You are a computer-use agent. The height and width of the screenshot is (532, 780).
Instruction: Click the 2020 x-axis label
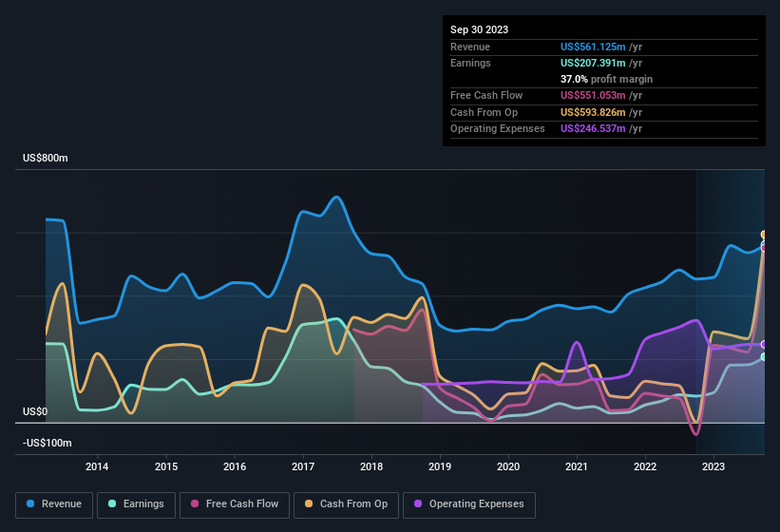tap(508, 466)
